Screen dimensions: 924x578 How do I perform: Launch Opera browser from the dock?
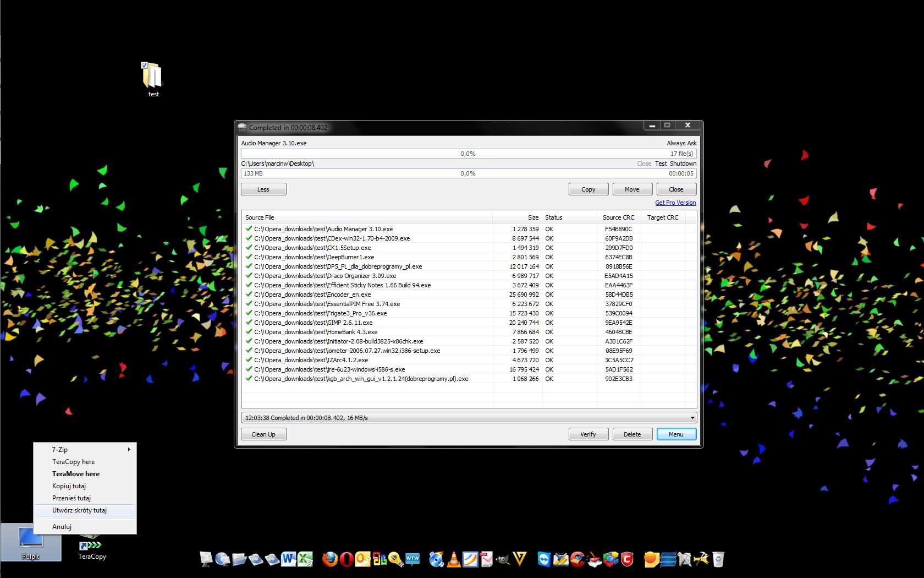pos(346,559)
